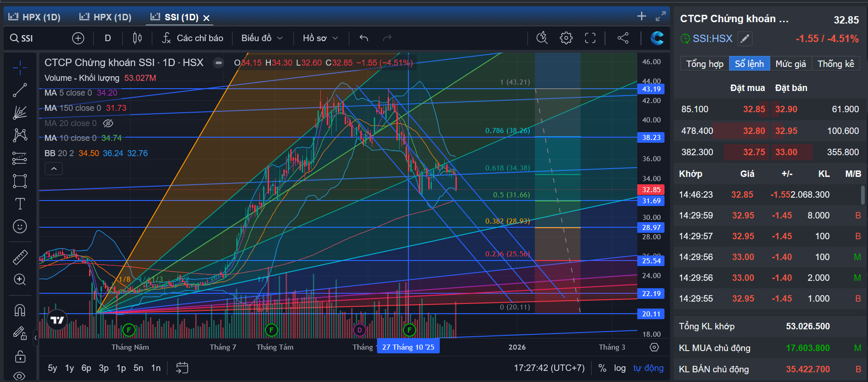Open the candlestick chart style selector
The image size is (868, 382).
(x=137, y=38)
